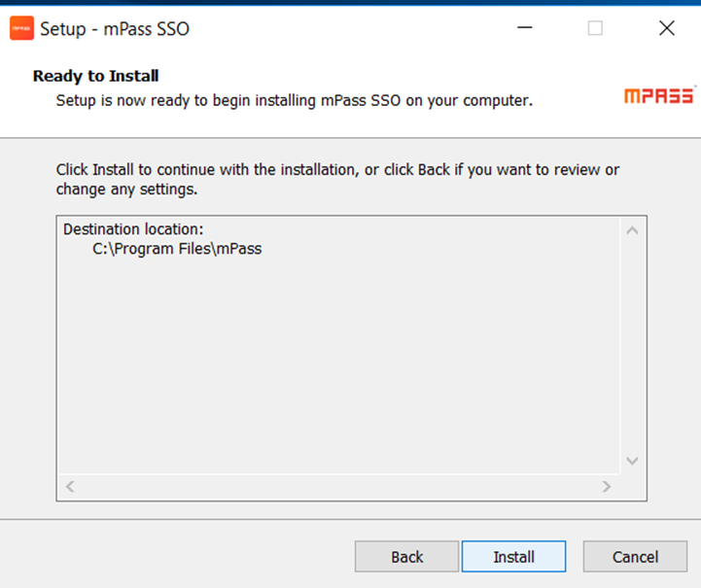Click the scroll right arrow in summary box
701x588 pixels.
click(607, 486)
